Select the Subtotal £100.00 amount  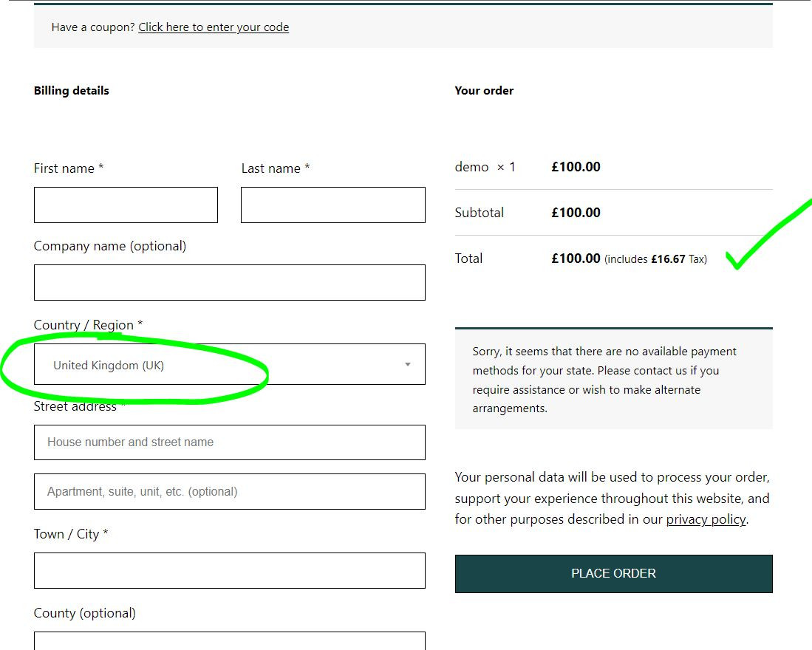coord(576,213)
